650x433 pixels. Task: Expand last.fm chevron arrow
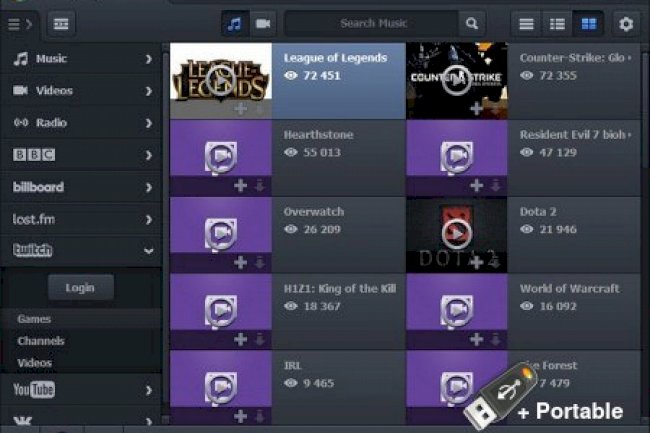coord(149,220)
